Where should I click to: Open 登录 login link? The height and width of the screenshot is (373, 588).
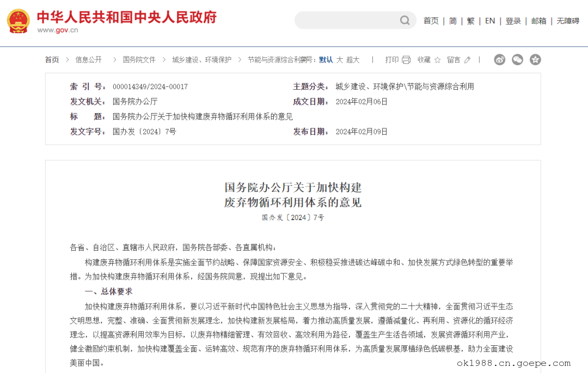pos(513,21)
